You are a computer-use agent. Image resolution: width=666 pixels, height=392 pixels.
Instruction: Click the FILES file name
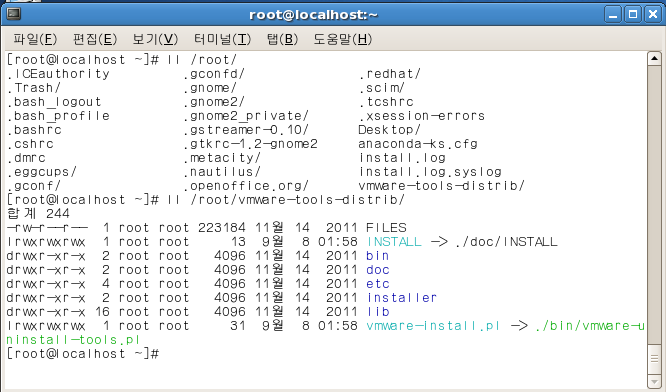[387, 228]
